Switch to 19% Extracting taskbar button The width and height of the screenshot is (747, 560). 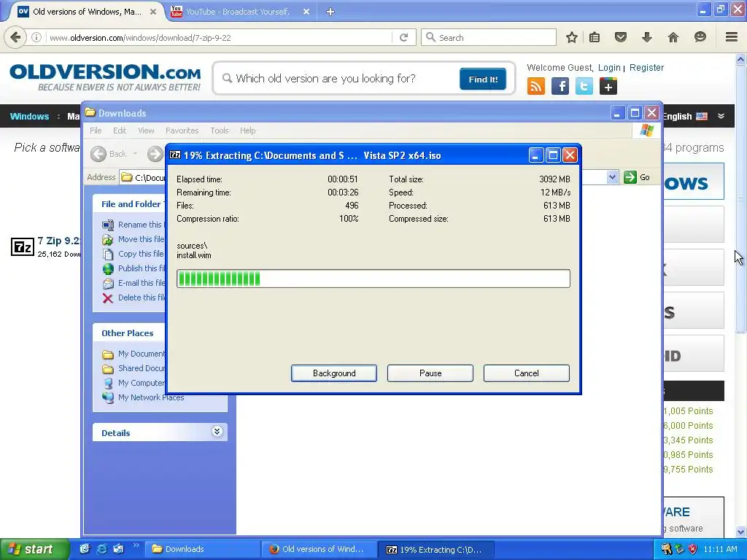tap(436, 550)
